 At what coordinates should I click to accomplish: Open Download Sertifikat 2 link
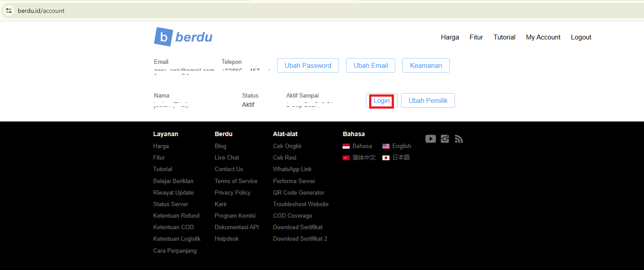coord(300,239)
